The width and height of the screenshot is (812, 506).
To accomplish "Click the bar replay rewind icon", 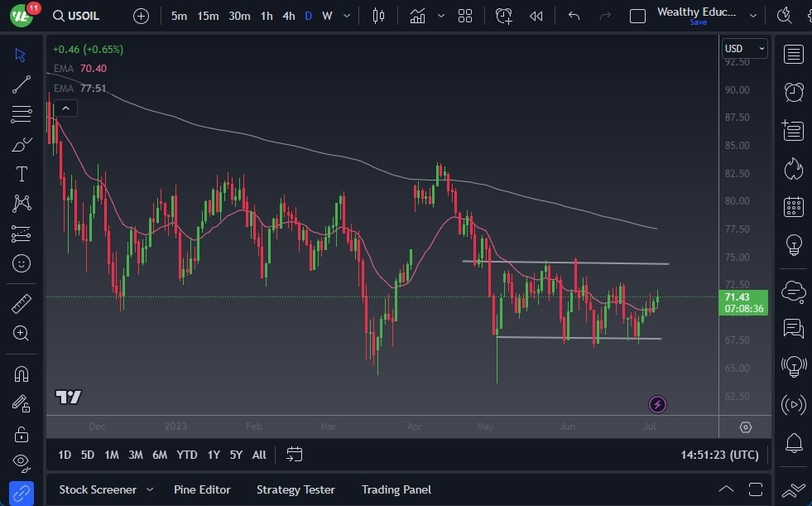I will [536, 16].
